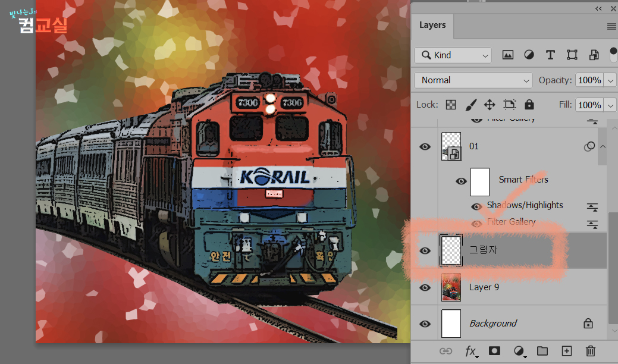Add a layer style with fx button
The width and height of the screenshot is (618, 364).
(x=470, y=351)
